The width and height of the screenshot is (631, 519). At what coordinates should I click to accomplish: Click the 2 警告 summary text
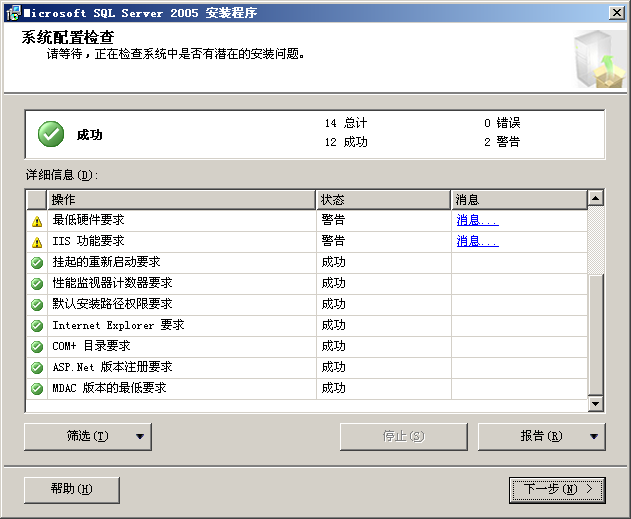502,142
